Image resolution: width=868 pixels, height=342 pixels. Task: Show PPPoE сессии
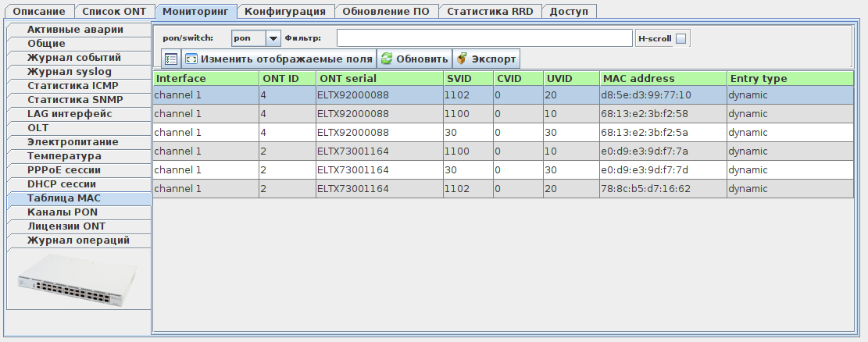[x=79, y=170]
